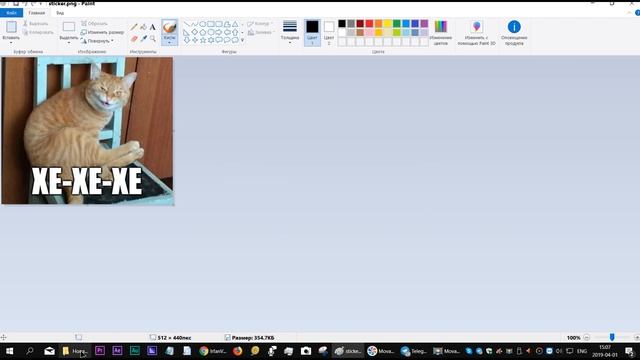
Task: Choose the Pentagon shape
Action: (202, 32)
